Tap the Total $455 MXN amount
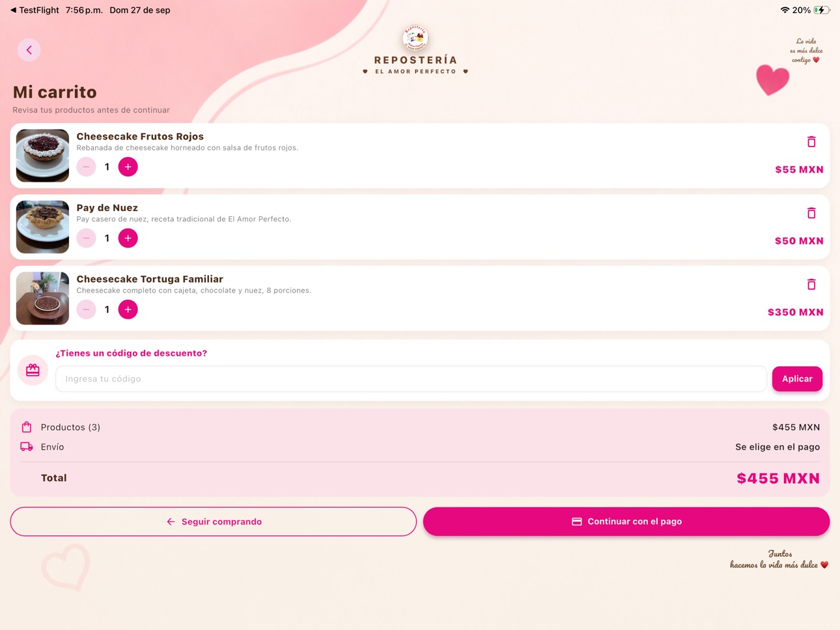Image resolution: width=840 pixels, height=630 pixels. (778, 478)
